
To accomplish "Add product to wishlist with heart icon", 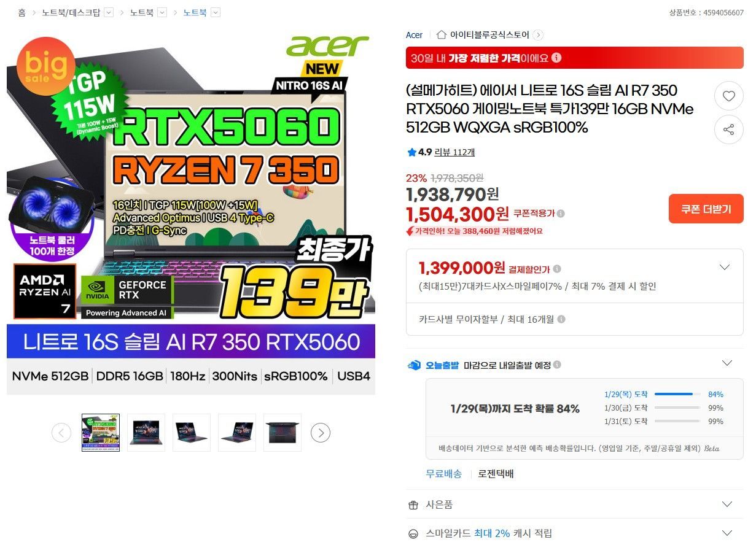I will 728,96.
